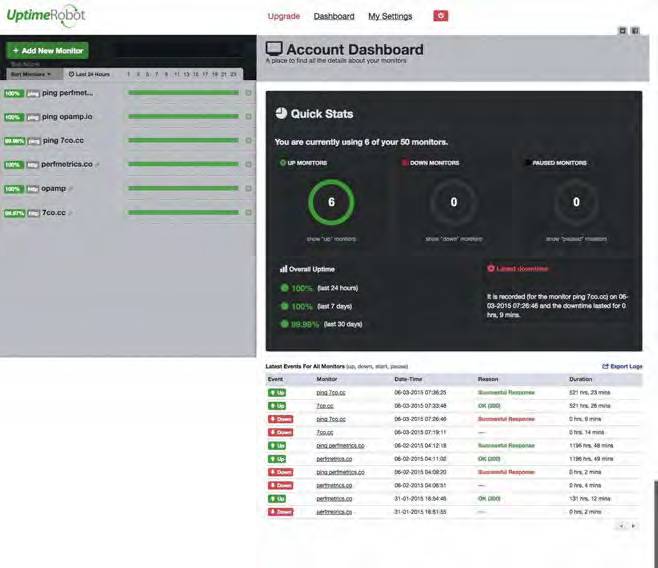
Task: Click the uptime badge on sidebar 7co.cc http row
Action: [x=15, y=214]
